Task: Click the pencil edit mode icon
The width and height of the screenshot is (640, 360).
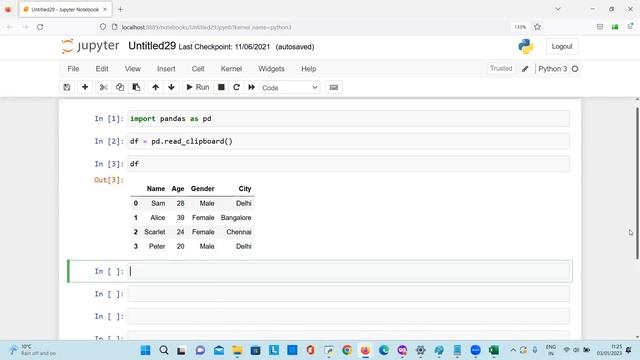Action: click(x=525, y=69)
